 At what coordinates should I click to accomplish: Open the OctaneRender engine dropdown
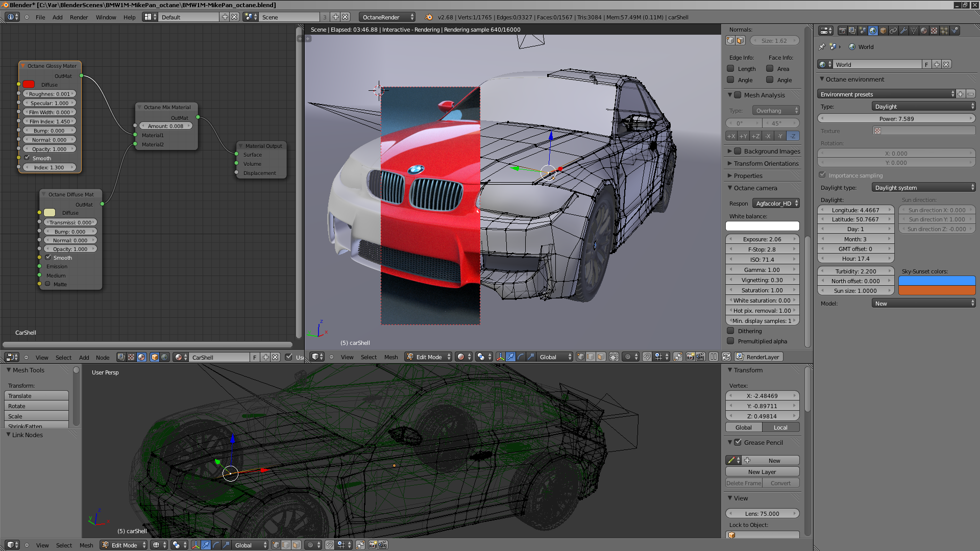(x=387, y=17)
